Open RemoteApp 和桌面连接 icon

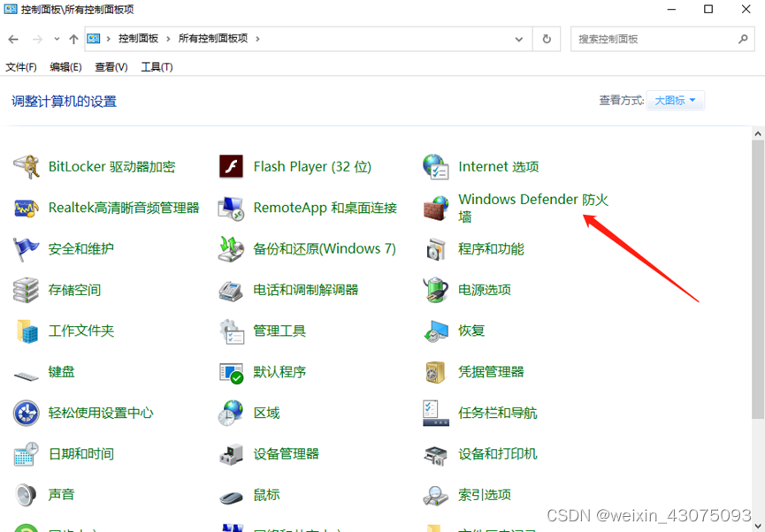[231, 209]
